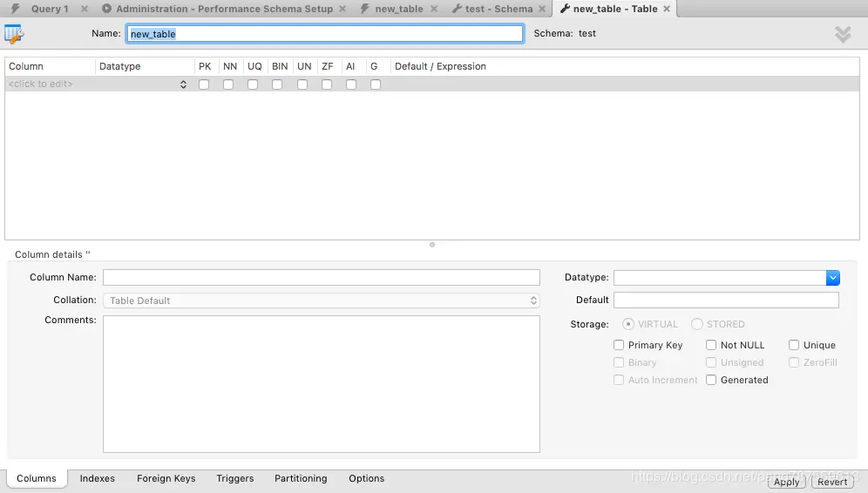Open the Collation Table Default dropdown

(x=321, y=301)
